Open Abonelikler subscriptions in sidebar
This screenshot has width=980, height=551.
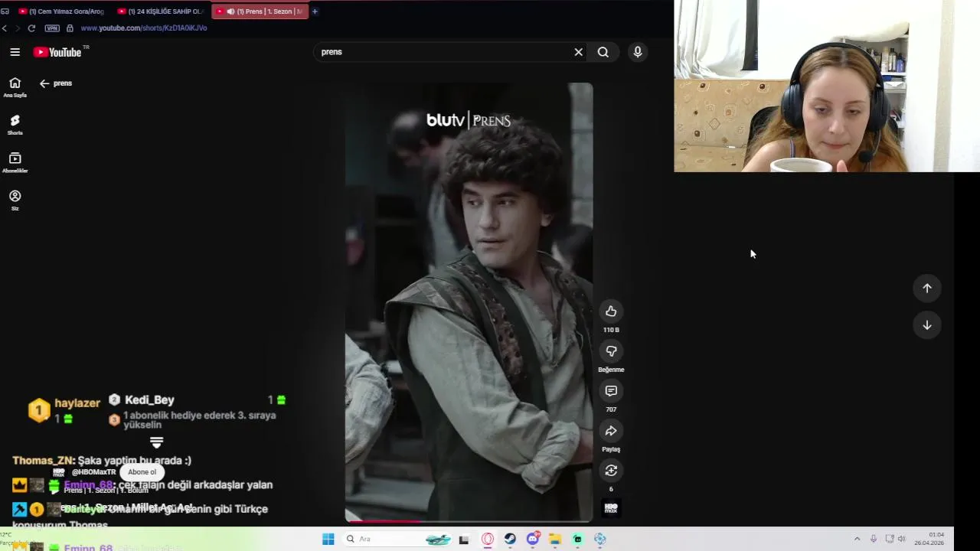click(15, 162)
